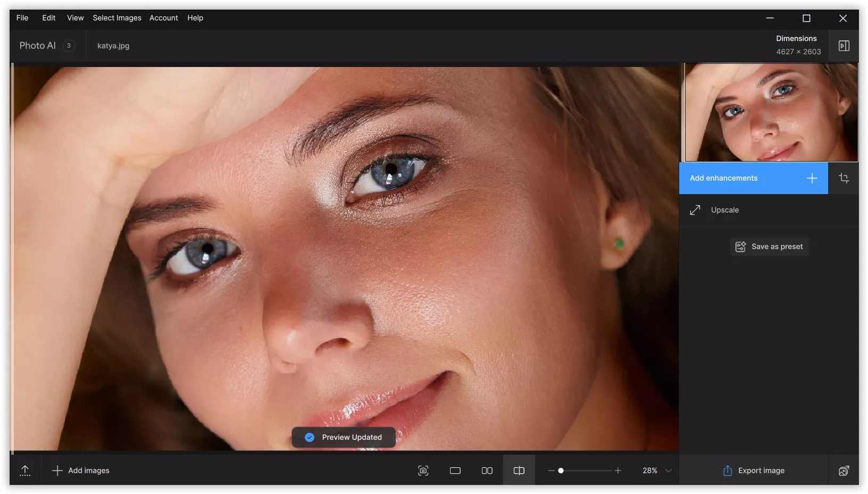This screenshot has height=494, width=868.
Task: Click the zoom level slider handle
Action: pyautogui.click(x=561, y=470)
